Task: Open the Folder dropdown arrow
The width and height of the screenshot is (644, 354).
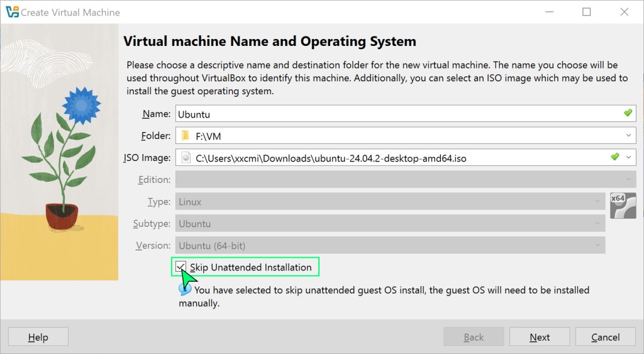Action: (628, 136)
